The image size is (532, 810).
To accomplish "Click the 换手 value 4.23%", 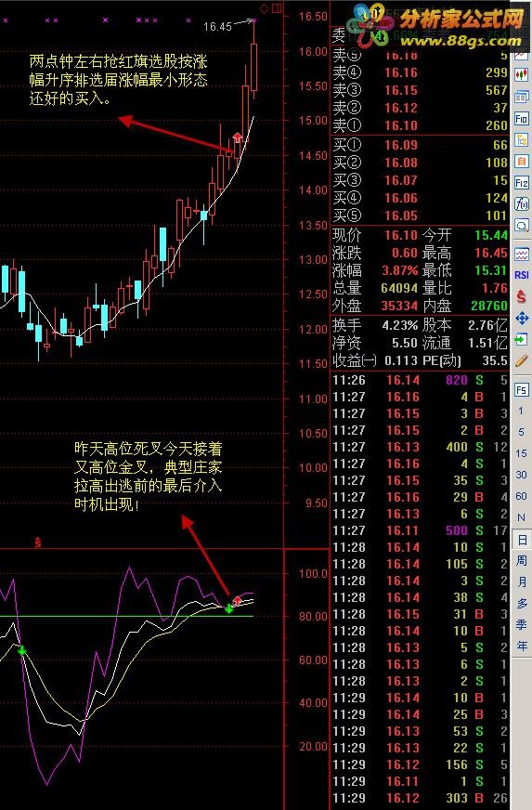I will pos(400,325).
